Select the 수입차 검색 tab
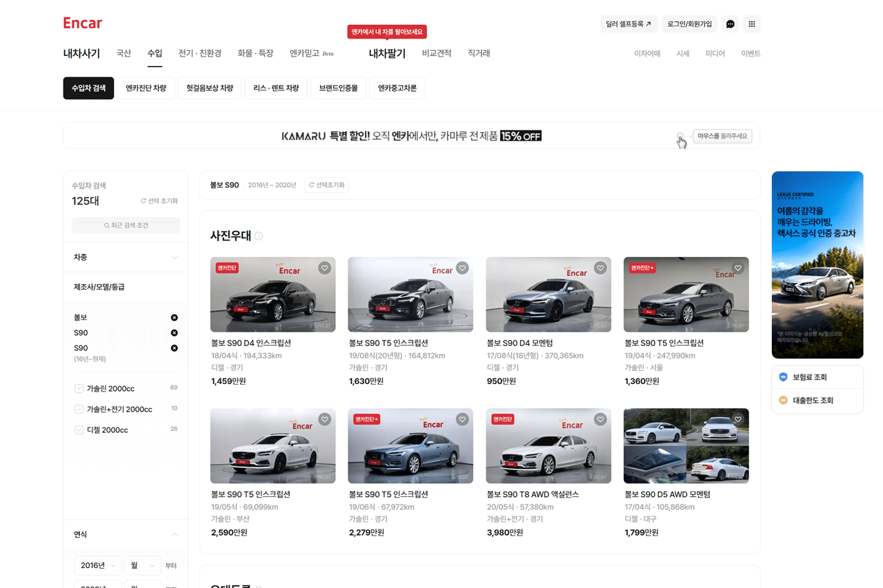The height and width of the screenshot is (588, 883). coord(88,88)
